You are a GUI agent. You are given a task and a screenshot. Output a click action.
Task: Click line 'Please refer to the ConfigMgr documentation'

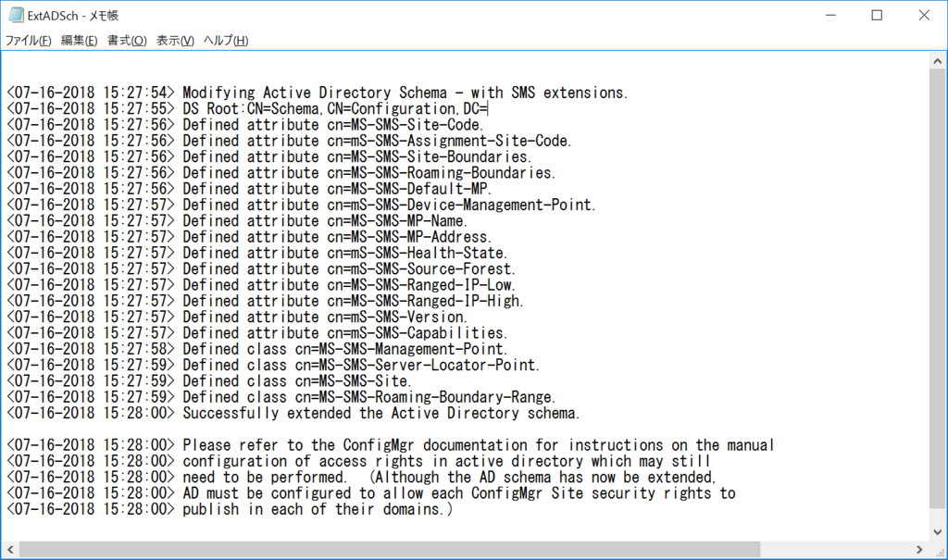[391, 445]
